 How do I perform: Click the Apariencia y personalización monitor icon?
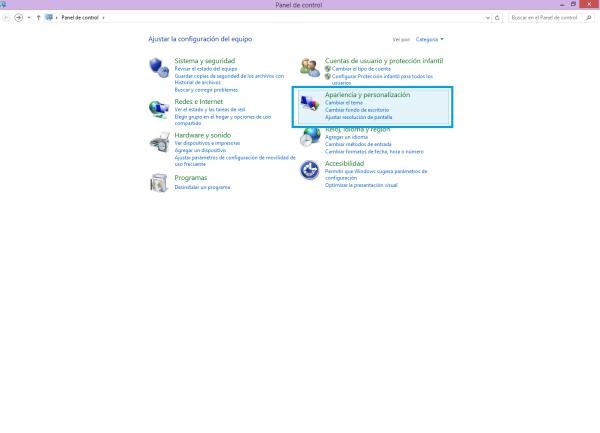[x=310, y=105]
